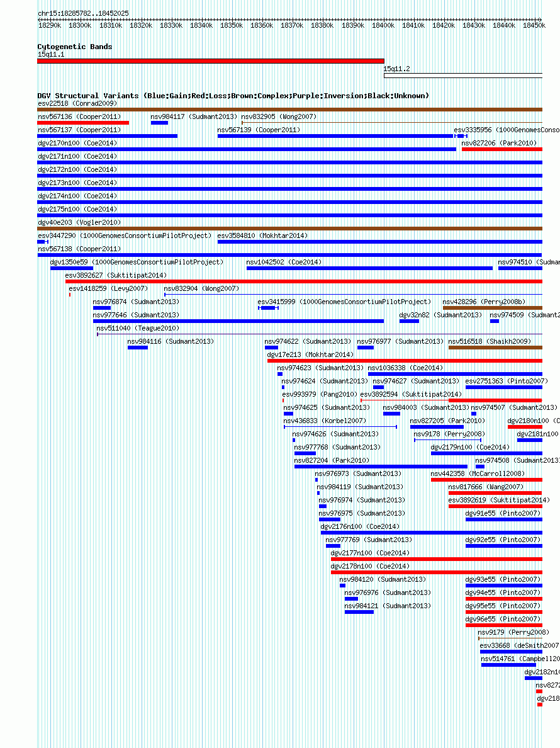This screenshot has width=560, height=748.
Task: Select the esv3892627 (Suktitipat2014) loss label
Action: 116,276
